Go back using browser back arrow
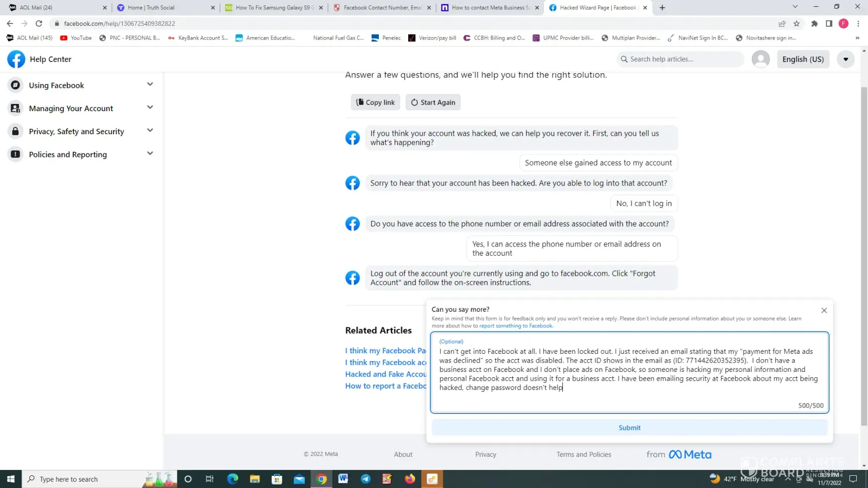Viewport: 868px width, 488px height. tap(10, 23)
